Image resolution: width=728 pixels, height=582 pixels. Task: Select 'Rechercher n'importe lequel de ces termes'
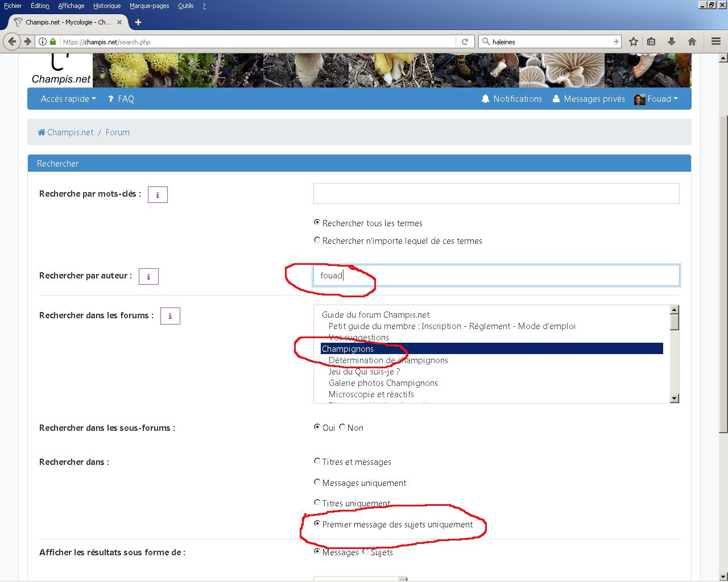(317, 240)
